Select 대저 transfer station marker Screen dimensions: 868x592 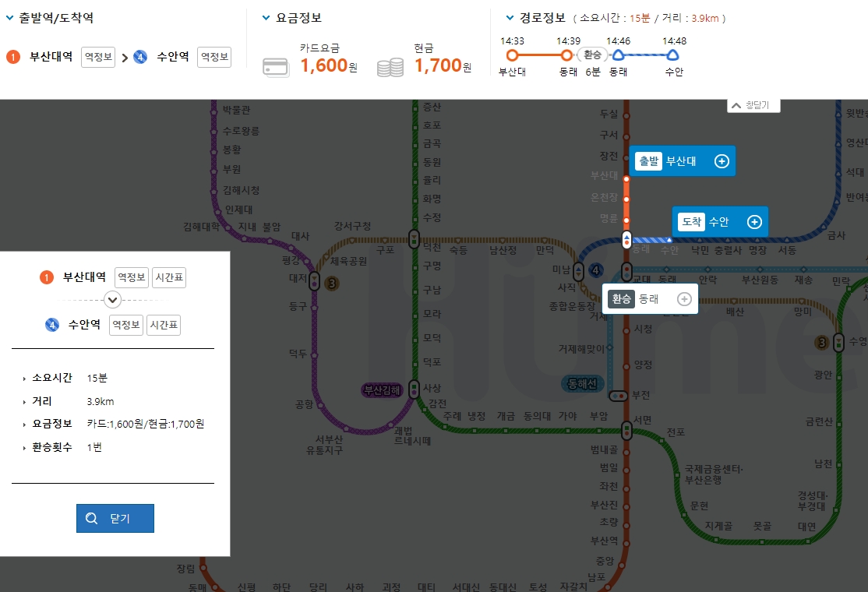(x=314, y=281)
